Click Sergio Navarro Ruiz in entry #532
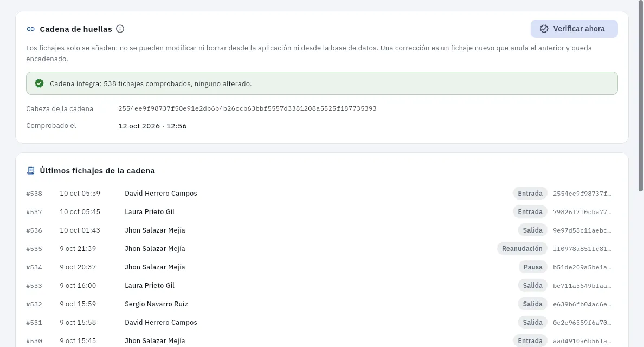Screen dimensions: 644x347 tap(157, 304)
